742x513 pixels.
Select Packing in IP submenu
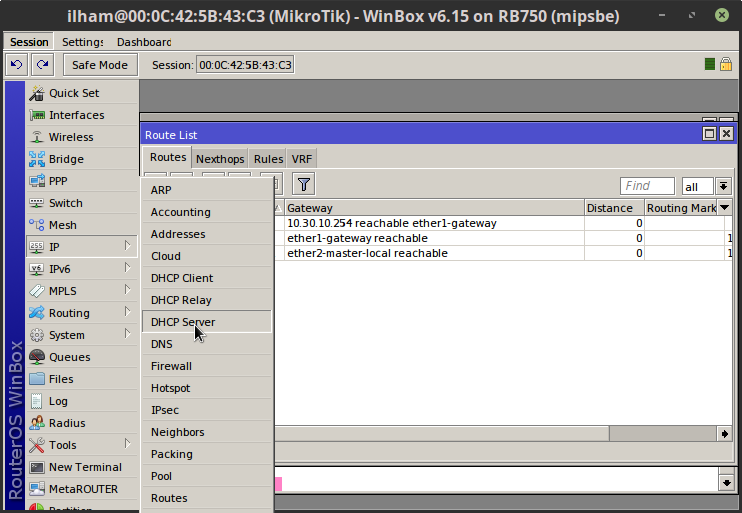pos(207,454)
